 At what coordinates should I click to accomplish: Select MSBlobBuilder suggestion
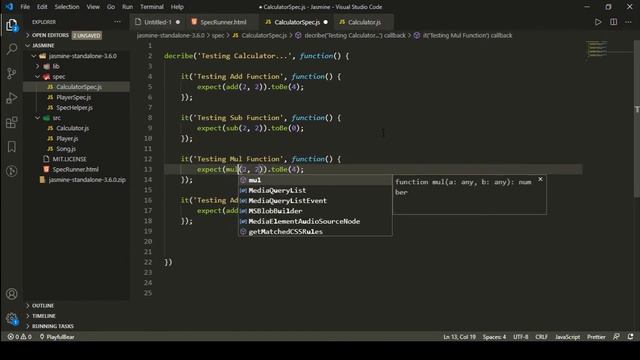[x=315, y=211]
